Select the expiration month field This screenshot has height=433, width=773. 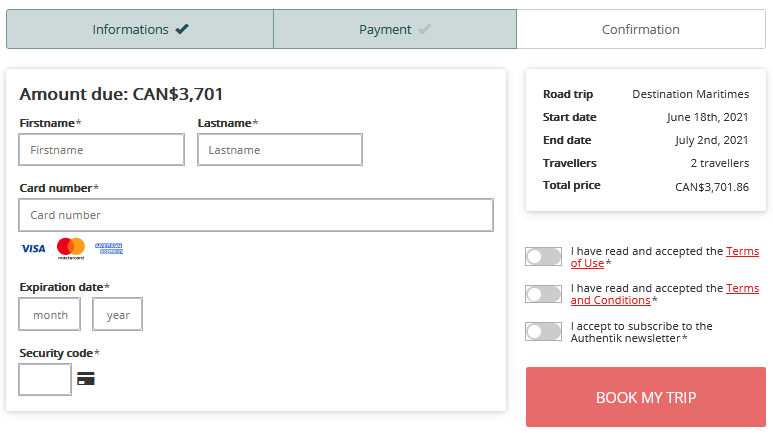tap(50, 314)
